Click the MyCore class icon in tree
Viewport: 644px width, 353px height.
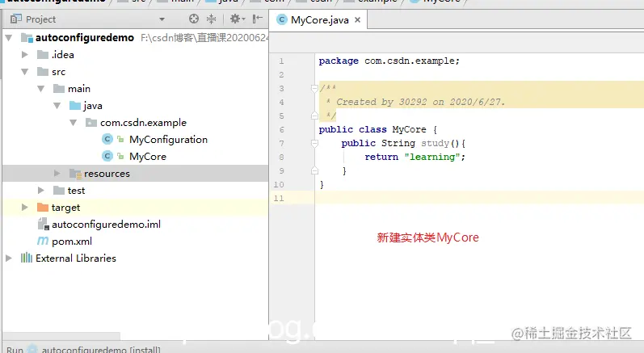click(x=107, y=157)
